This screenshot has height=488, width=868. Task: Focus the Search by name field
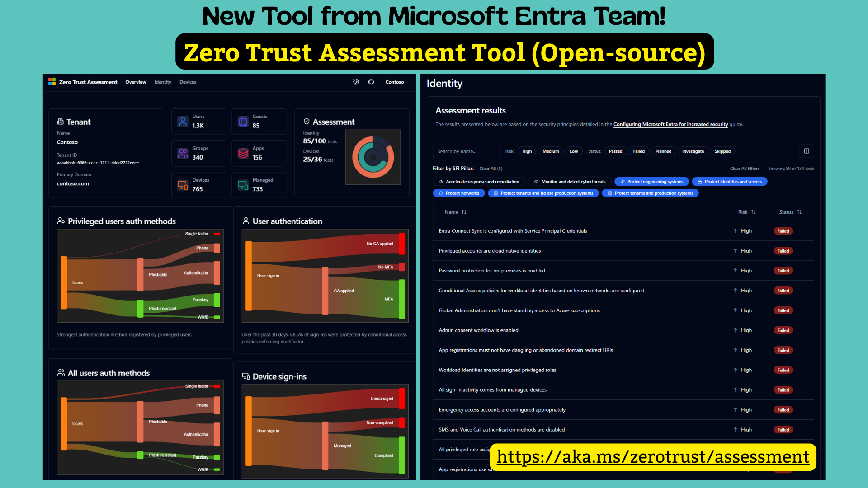(x=466, y=151)
